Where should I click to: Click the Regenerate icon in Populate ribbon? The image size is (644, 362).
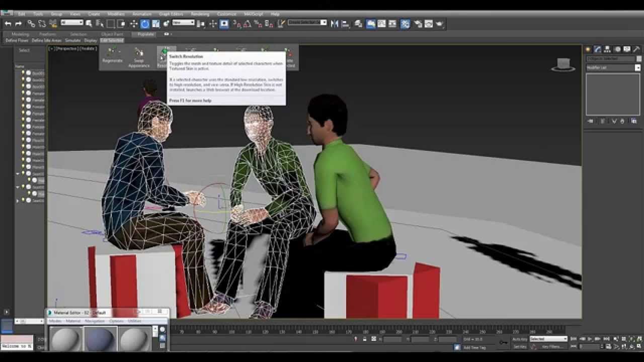click(112, 56)
